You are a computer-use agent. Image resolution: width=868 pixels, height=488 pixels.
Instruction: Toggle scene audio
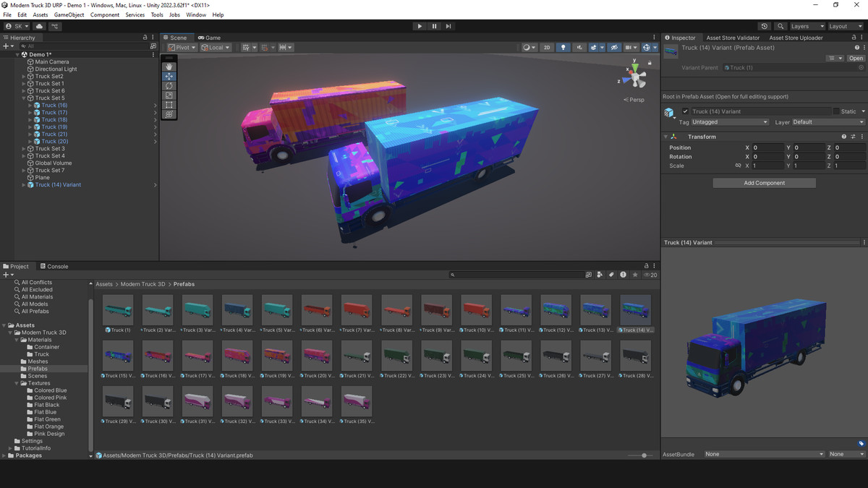click(579, 48)
